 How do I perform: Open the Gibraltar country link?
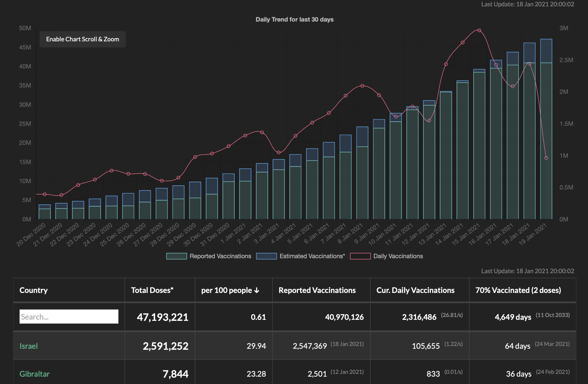34,374
